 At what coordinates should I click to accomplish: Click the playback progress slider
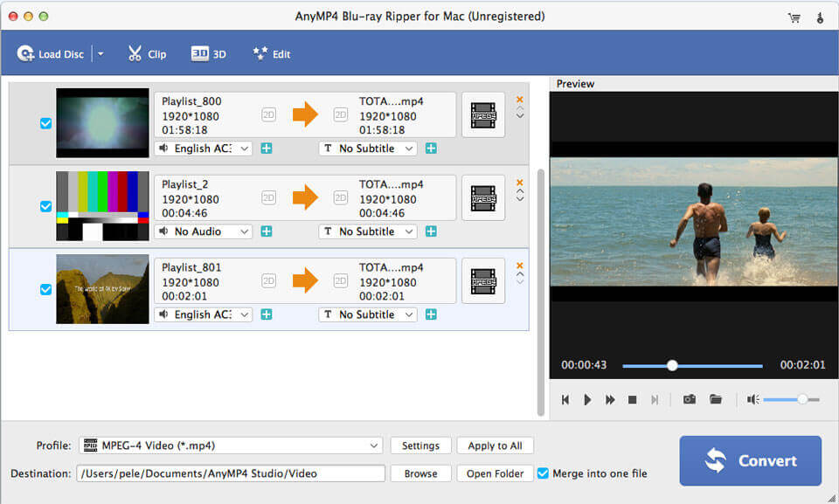[671, 366]
